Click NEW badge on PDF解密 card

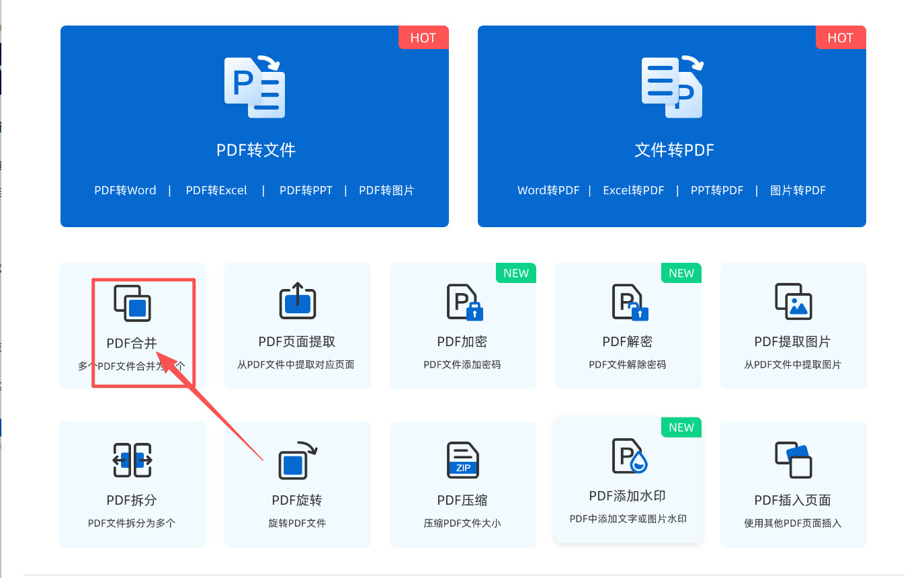(x=681, y=273)
